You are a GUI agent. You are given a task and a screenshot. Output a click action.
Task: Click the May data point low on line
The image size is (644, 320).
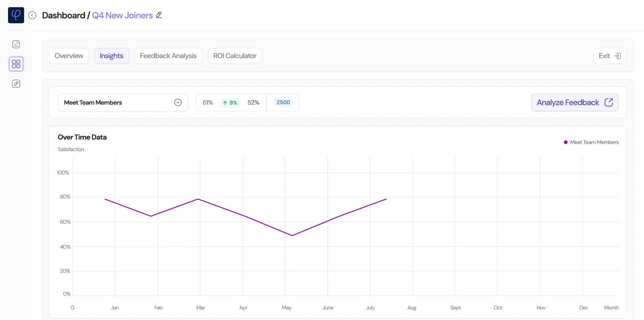coord(292,235)
